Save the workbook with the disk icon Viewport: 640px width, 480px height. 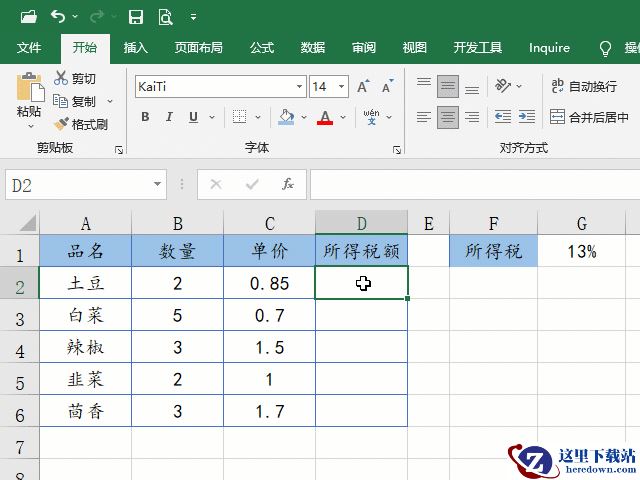coord(136,17)
